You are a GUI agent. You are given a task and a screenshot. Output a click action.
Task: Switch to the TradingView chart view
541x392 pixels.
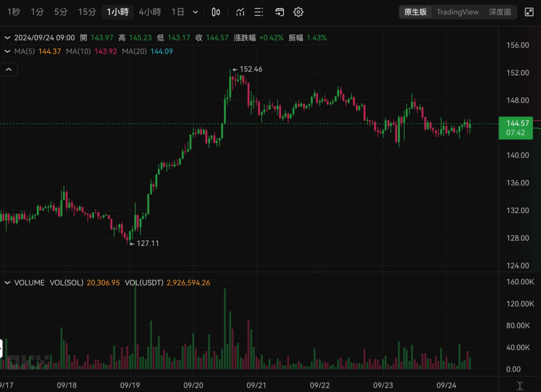(458, 12)
